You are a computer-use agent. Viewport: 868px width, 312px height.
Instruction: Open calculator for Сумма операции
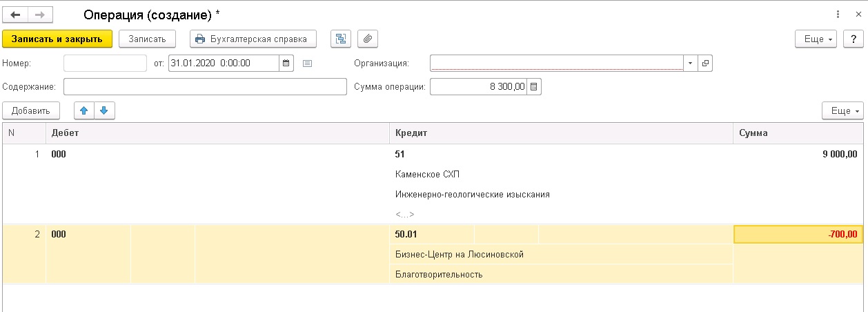coord(535,87)
